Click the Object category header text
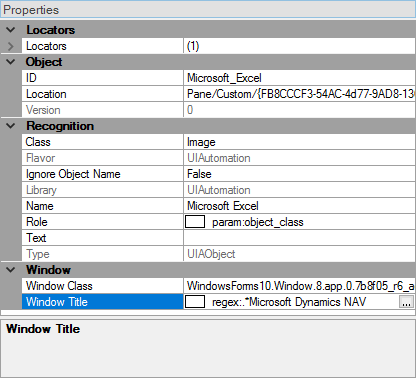 44,62
